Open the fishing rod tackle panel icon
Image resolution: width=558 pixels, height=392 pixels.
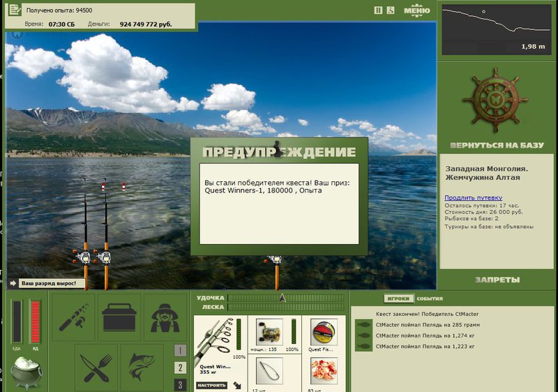coord(73,317)
